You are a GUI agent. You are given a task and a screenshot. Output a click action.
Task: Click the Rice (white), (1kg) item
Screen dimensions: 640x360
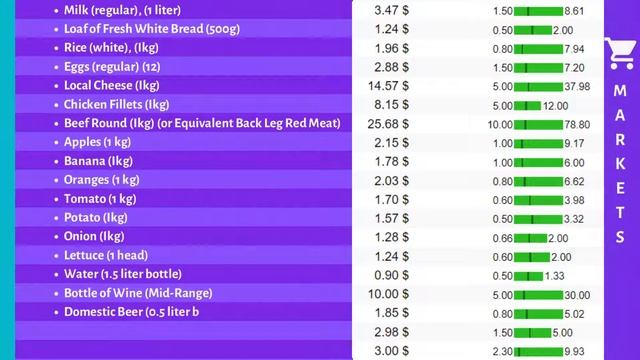[111, 48]
